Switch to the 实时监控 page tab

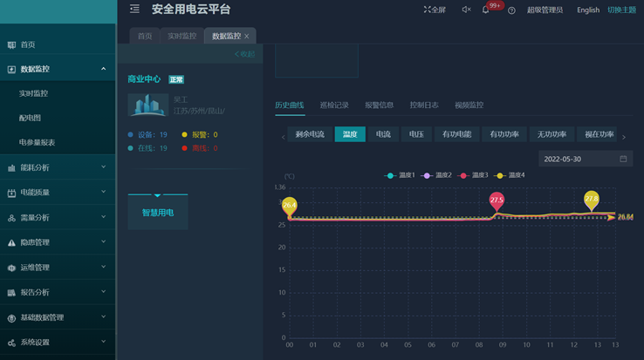point(182,36)
